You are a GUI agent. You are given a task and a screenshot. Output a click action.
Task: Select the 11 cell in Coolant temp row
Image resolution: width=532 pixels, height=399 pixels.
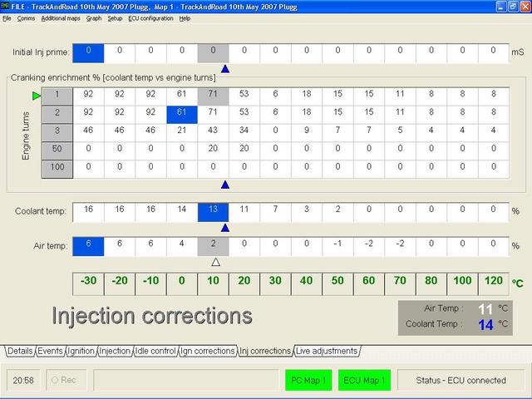point(244,213)
